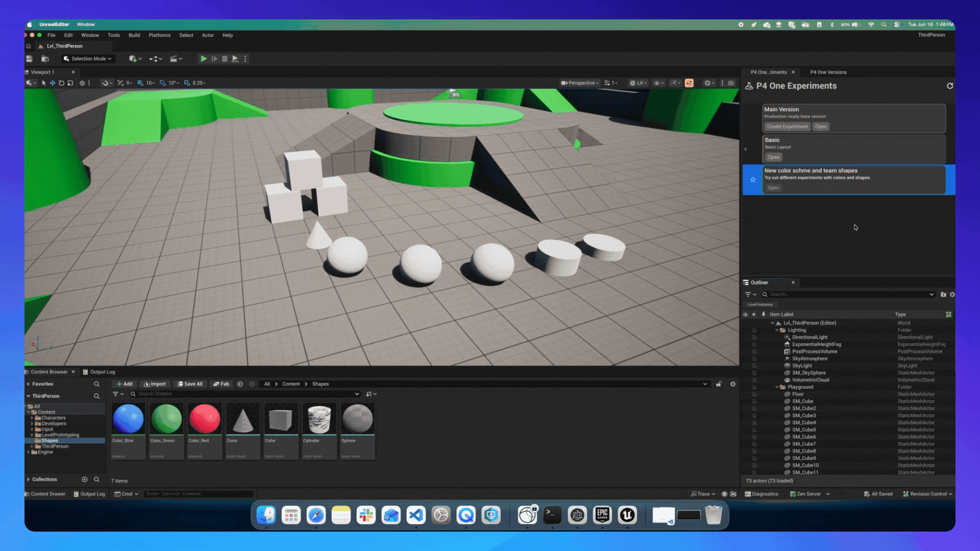Click the Eject play-from-here icon

(x=235, y=59)
